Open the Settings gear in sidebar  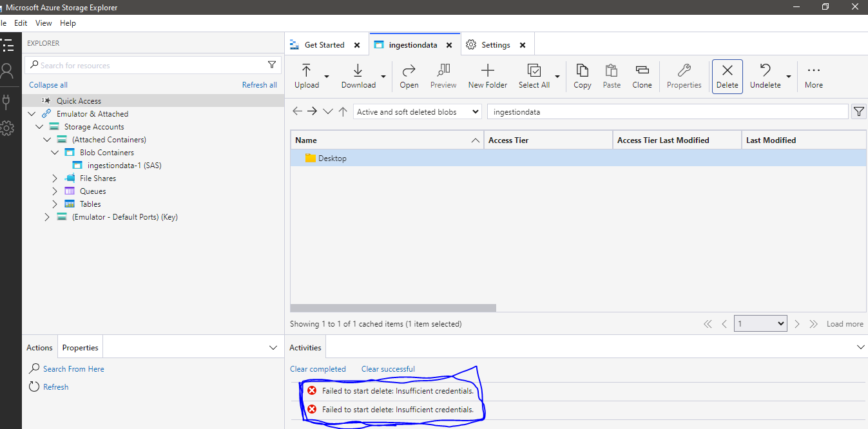pos(7,128)
